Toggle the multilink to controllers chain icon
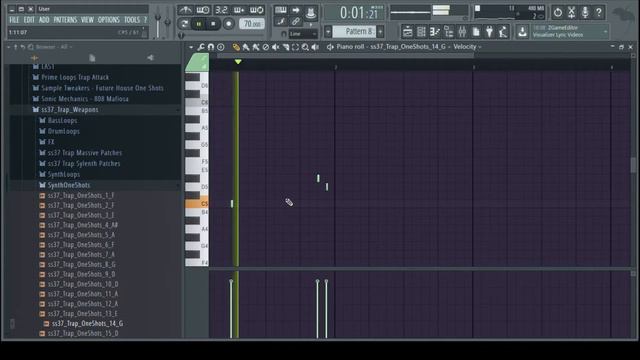Image resolution: width=640 pixels, height=360 pixels. point(296,22)
